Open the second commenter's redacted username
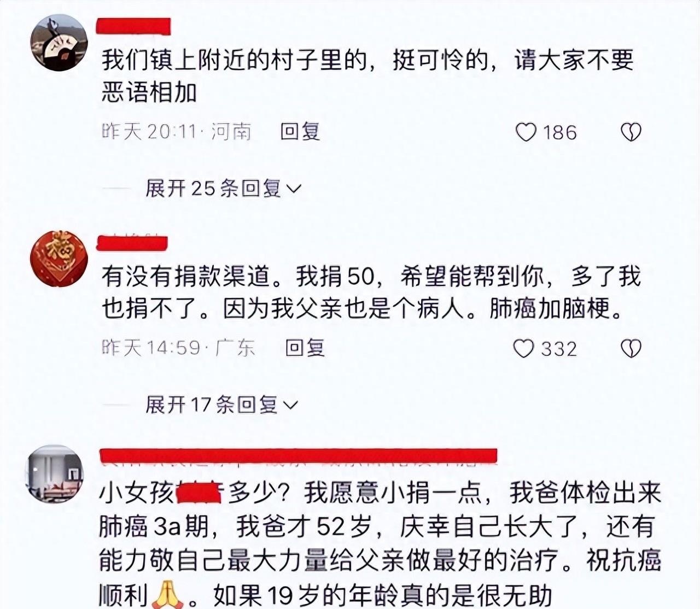This screenshot has height=609, width=700. [x=132, y=243]
